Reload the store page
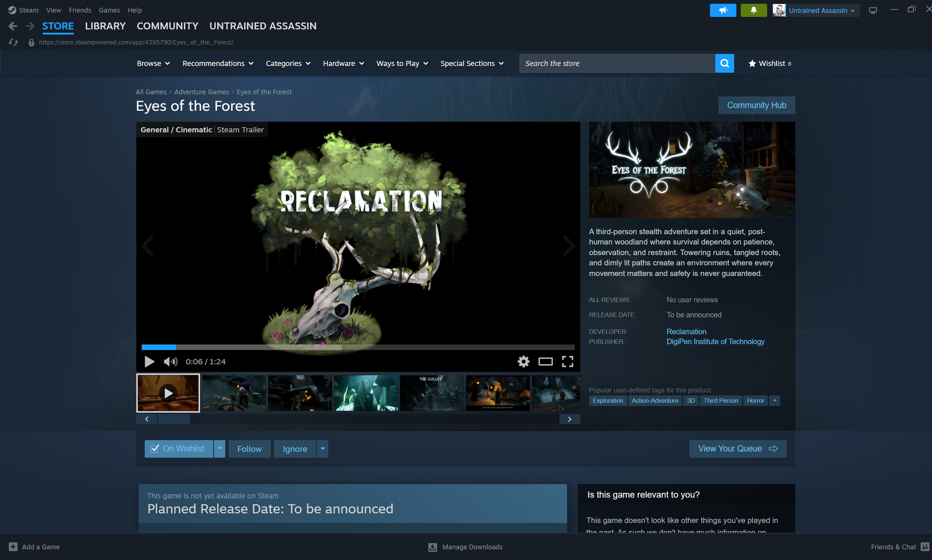The width and height of the screenshot is (932, 560). coord(13,42)
